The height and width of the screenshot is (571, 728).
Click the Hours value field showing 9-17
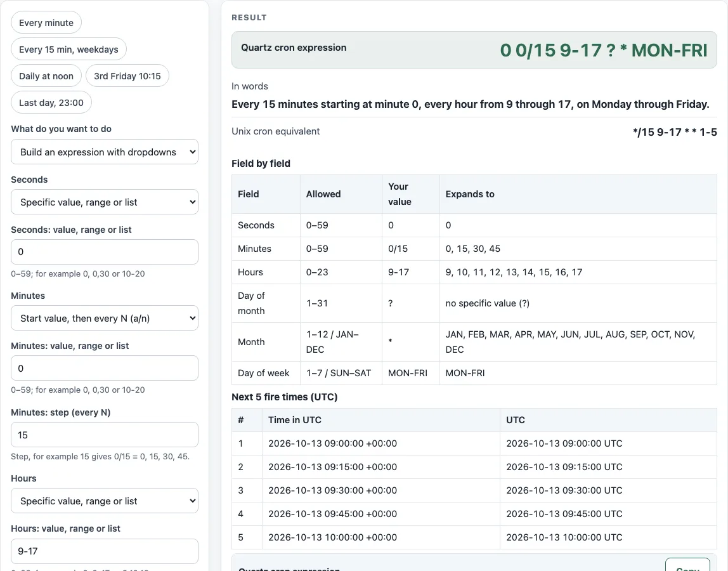105,551
